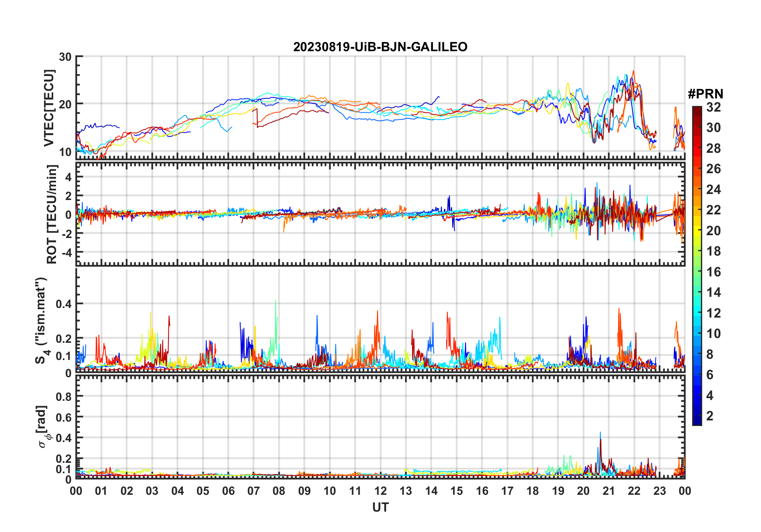
Task: Select the colorbar tick label 18
Action: click(713, 251)
